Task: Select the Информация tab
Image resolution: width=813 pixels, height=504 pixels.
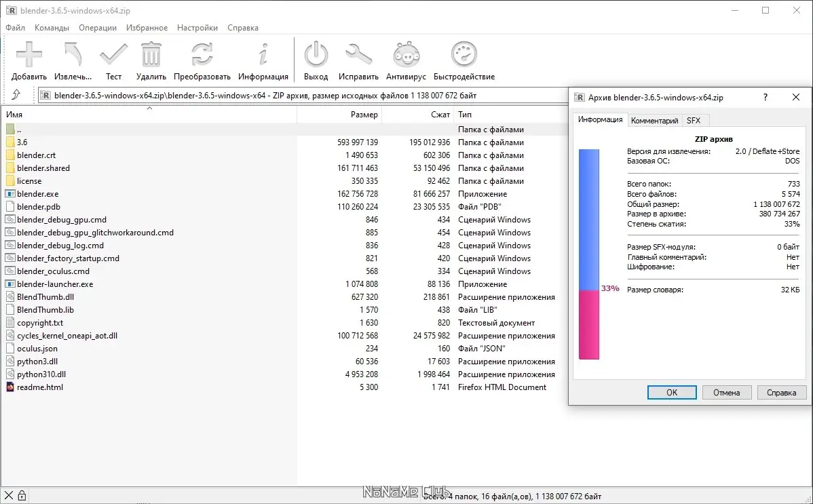Action: tap(601, 119)
